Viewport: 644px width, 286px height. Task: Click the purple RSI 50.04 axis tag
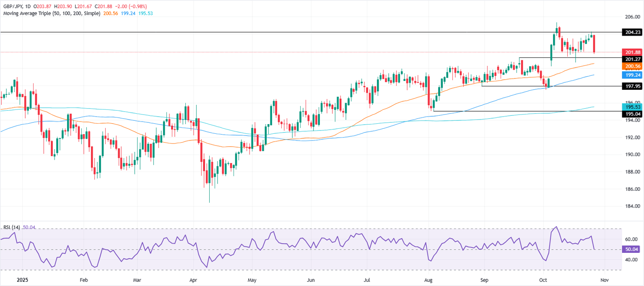[x=631, y=249]
